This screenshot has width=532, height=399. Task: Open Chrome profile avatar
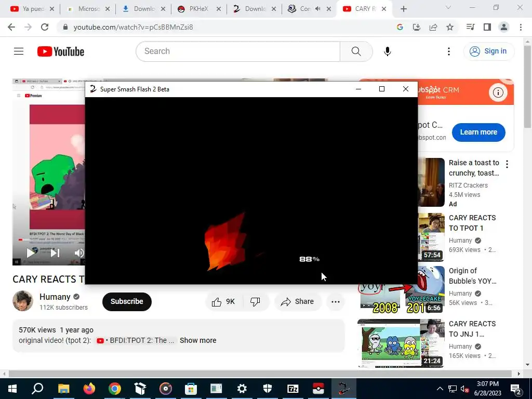tap(504, 27)
